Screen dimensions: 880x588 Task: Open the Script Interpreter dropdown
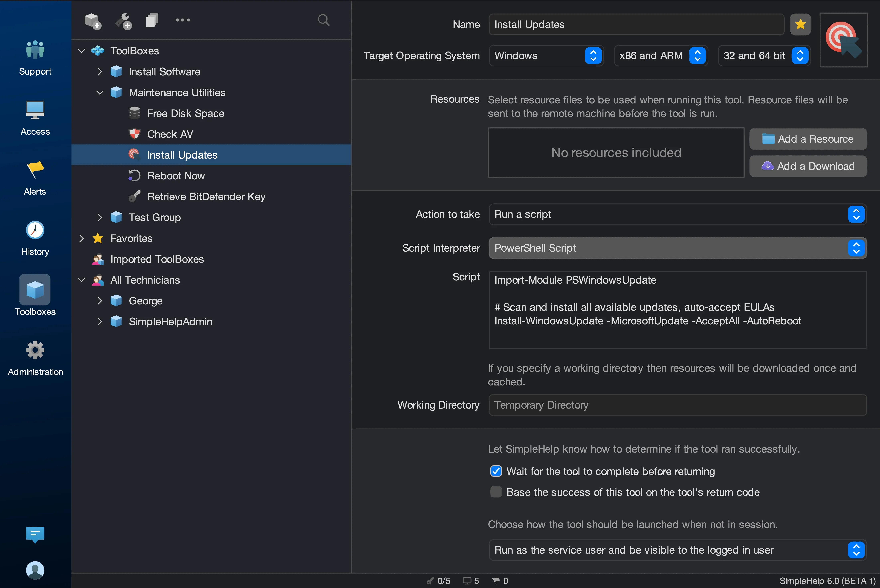pos(677,248)
